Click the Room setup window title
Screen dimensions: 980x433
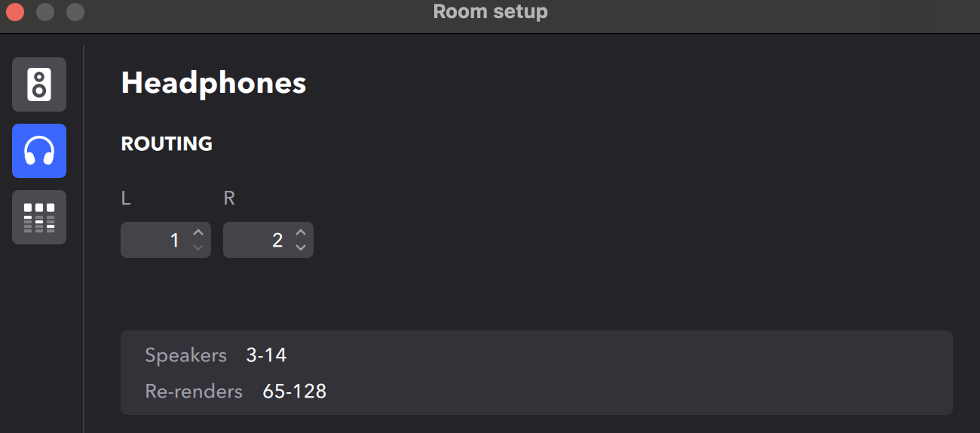pyautogui.click(x=490, y=12)
